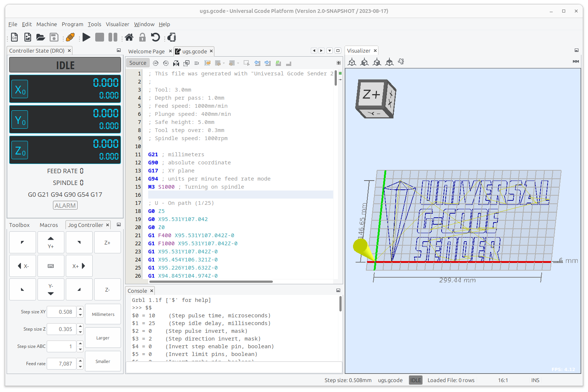
Task: Toggle units with the Millimeters button
Action: [x=103, y=314]
